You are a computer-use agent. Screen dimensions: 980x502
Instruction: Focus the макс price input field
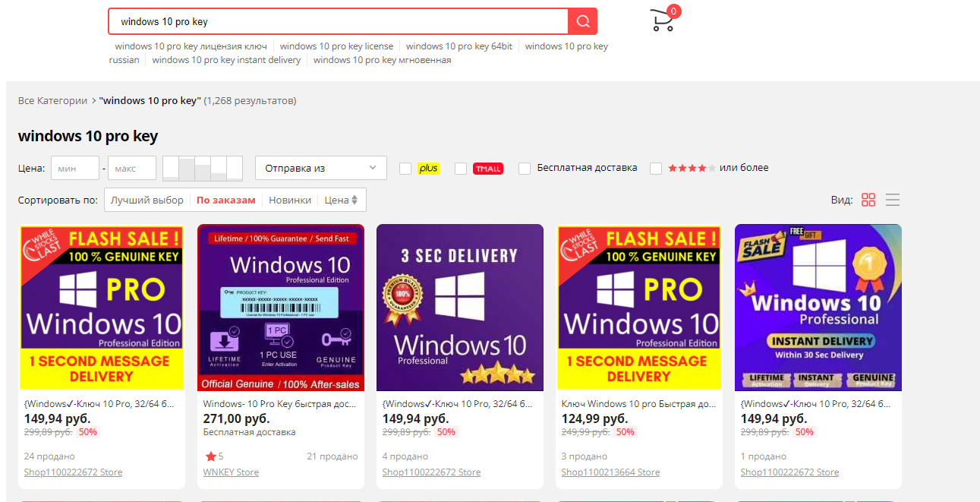point(132,168)
